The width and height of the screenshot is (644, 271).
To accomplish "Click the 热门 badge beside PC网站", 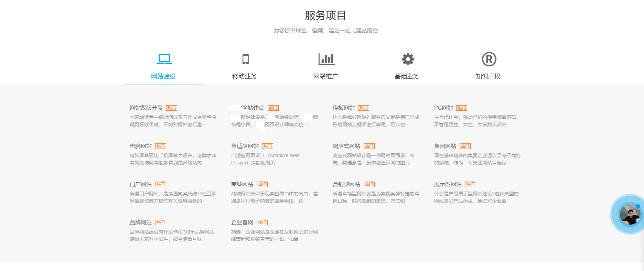I will [x=462, y=108].
